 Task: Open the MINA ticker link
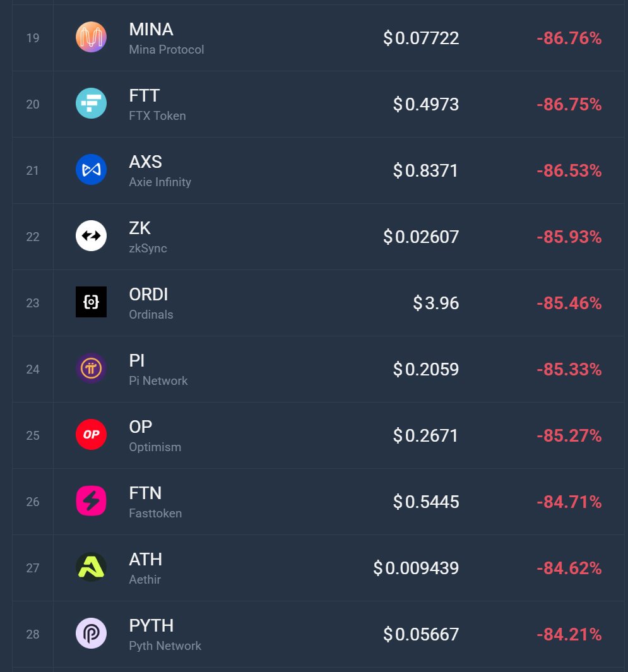pyautogui.click(x=151, y=30)
